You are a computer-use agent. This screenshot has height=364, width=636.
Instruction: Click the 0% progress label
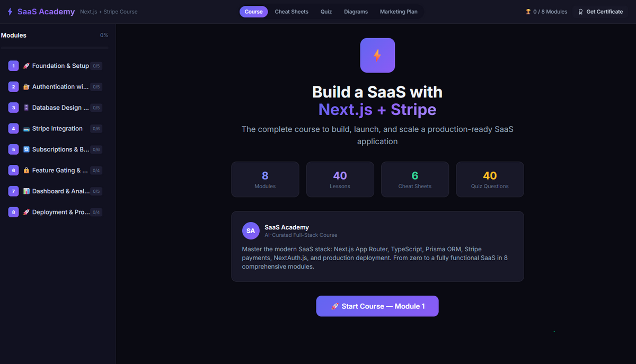point(104,35)
